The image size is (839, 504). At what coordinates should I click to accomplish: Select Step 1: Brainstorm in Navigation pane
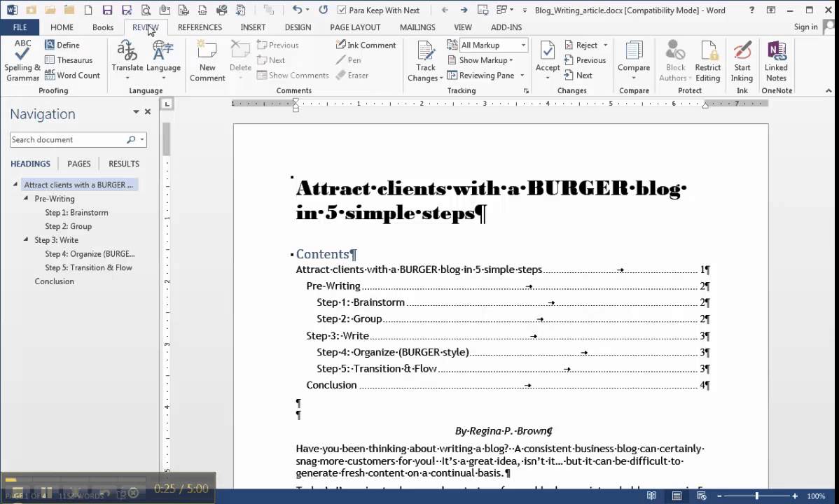(x=76, y=212)
